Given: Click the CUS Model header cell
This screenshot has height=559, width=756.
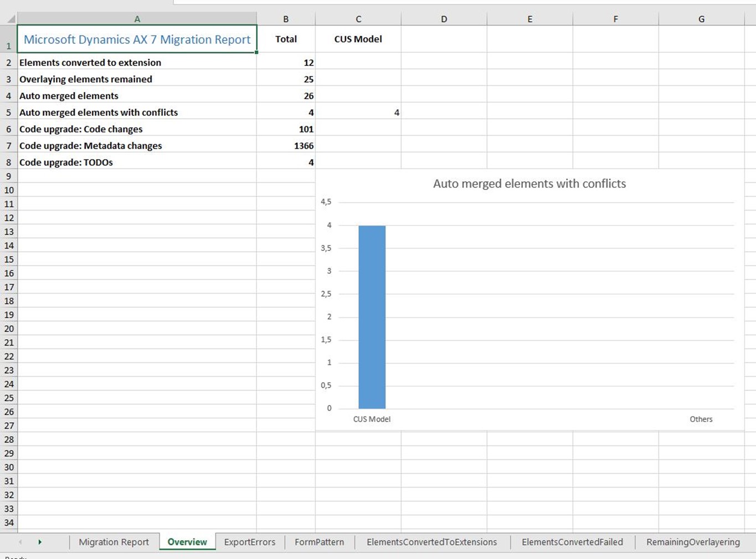Looking at the screenshot, I should (358, 39).
